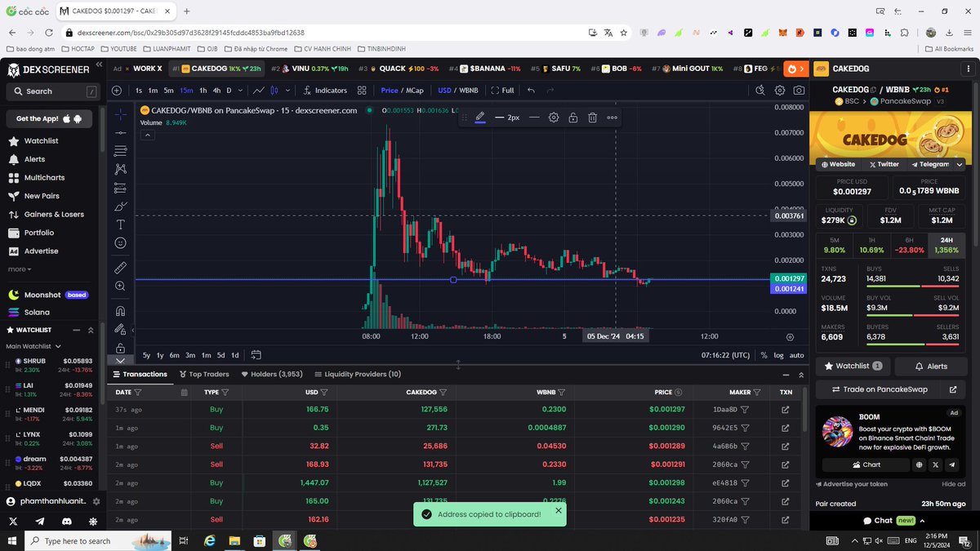This screenshot has height=551, width=980.
Task: Select the 4h timeframe
Action: point(216,91)
